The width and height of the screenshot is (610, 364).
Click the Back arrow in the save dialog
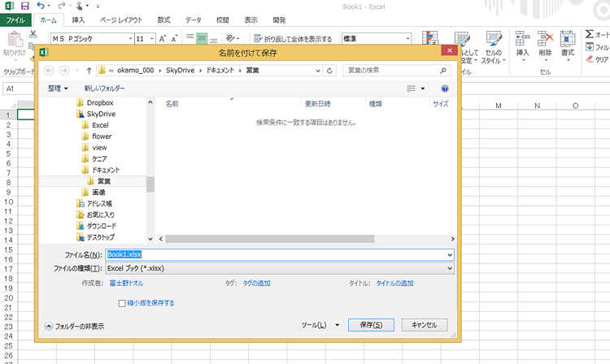tap(49, 71)
